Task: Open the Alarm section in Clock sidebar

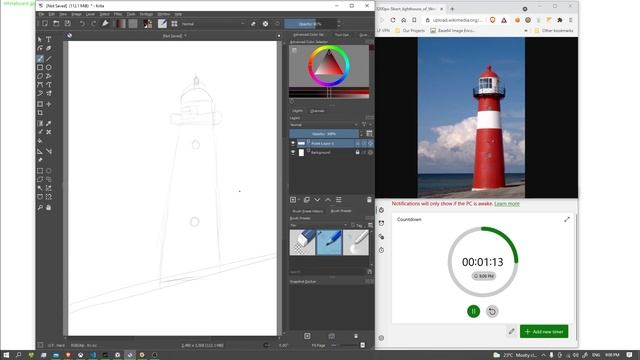Action: pyautogui.click(x=381, y=223)
